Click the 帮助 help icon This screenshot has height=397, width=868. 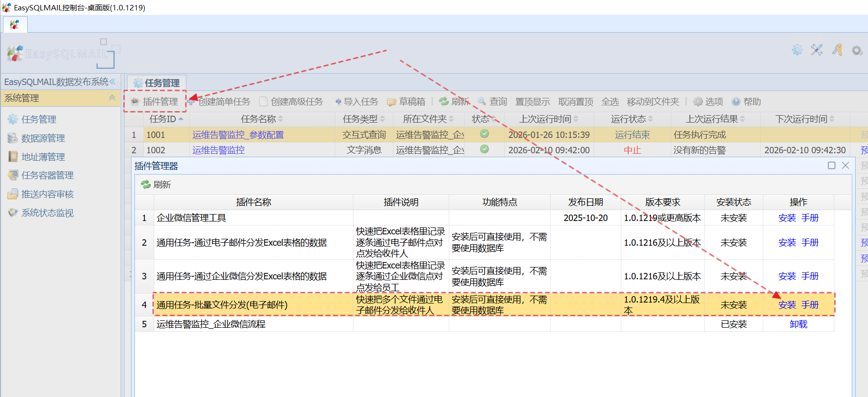pyautogui.click(x=736, y=102)
